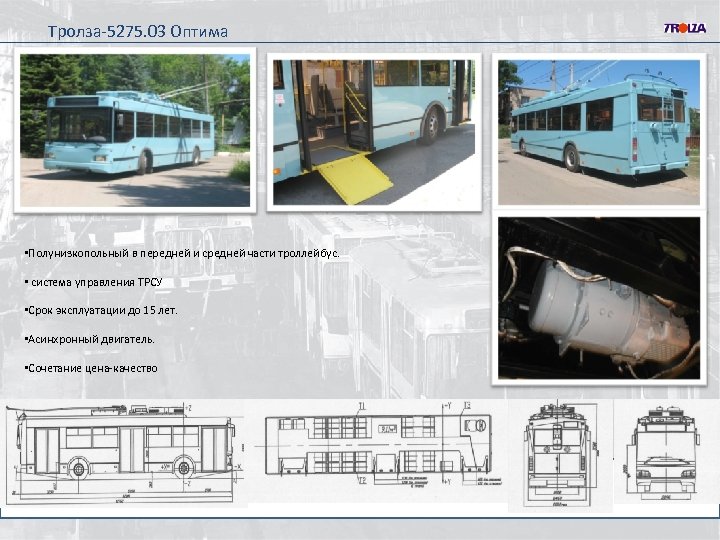Image resolution: width=720 pixels, height=540 pixels.
Task: Select the asynchronous motor photo
Action: point(599,298)
